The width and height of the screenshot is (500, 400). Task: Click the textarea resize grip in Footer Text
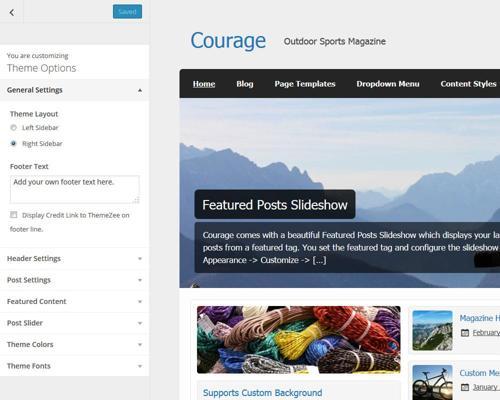(x=137, y=200)
